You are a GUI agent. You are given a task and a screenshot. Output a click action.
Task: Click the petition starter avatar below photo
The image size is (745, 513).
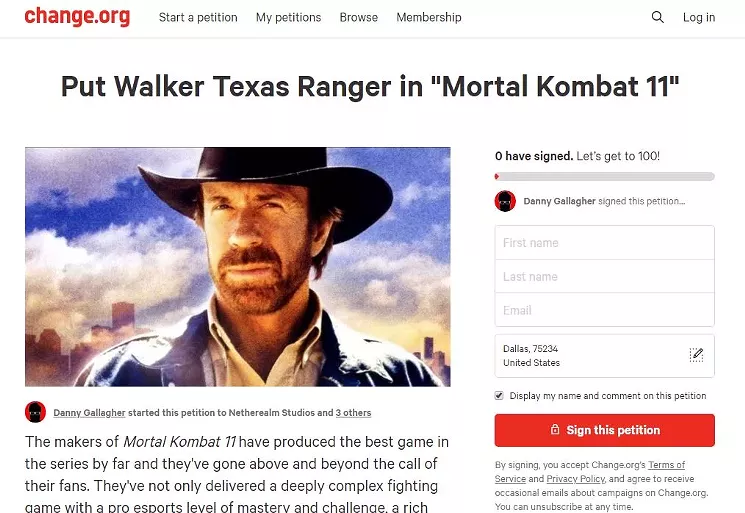(x=35, y=412)
